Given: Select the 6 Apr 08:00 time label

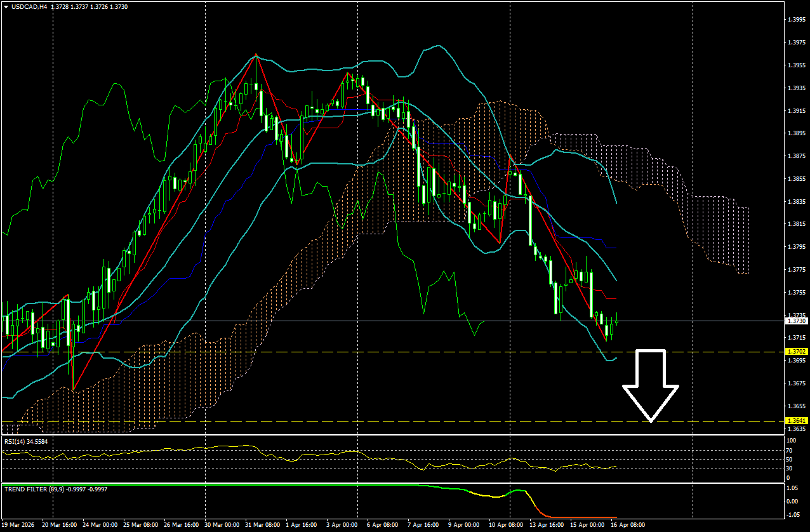Looking at the screenshot, I should point(383,526).
